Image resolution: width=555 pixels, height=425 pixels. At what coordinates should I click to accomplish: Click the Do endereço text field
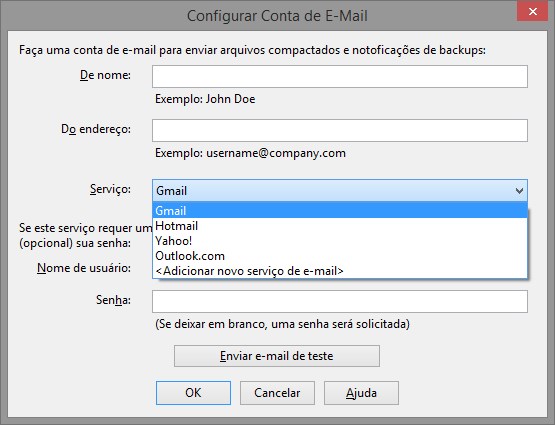pyautogui.click(x=340, y=131)
